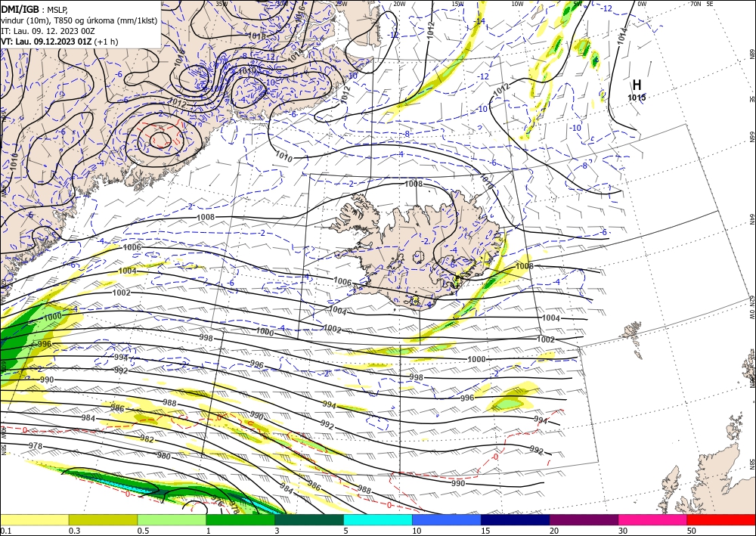756x536 pixels.
Task: Click the '10W' longitude label at top
Action: [x=517, y=4]
